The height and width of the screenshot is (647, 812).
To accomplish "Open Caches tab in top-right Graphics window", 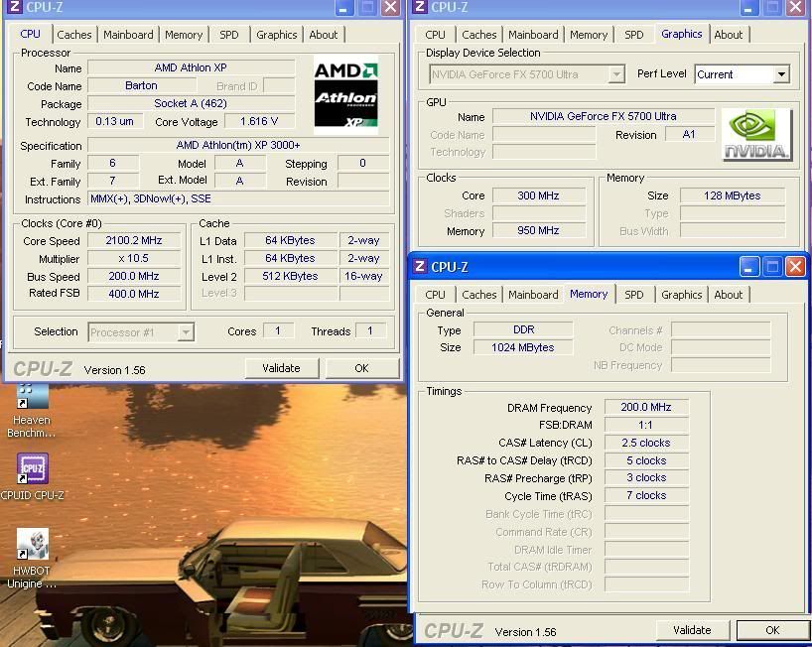I will click(x=479, y=35).
